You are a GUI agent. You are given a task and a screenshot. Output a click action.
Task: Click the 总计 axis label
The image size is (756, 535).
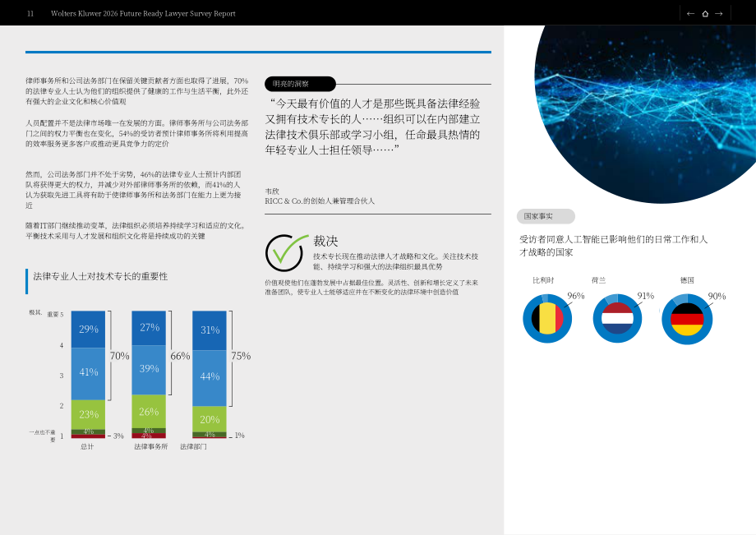click(87, 447)
